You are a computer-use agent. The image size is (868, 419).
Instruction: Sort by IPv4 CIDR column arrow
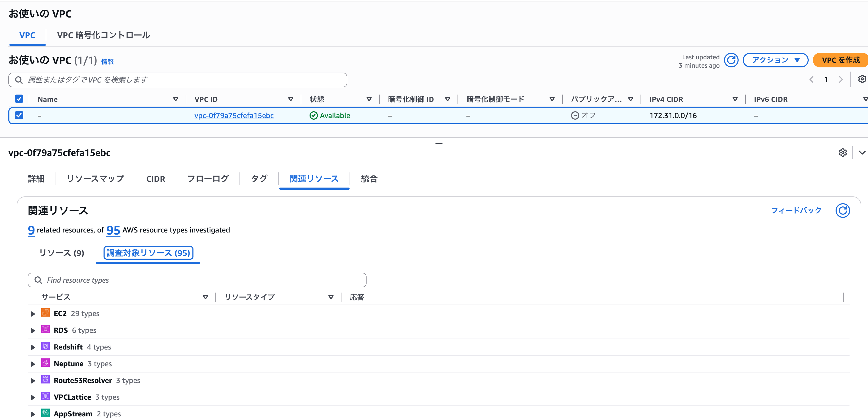coord(735,99)
